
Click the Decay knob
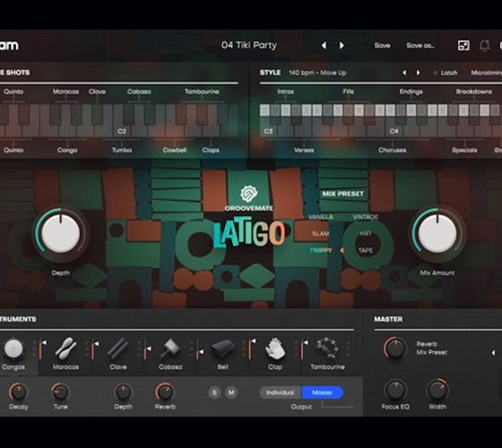click(18, 392)
